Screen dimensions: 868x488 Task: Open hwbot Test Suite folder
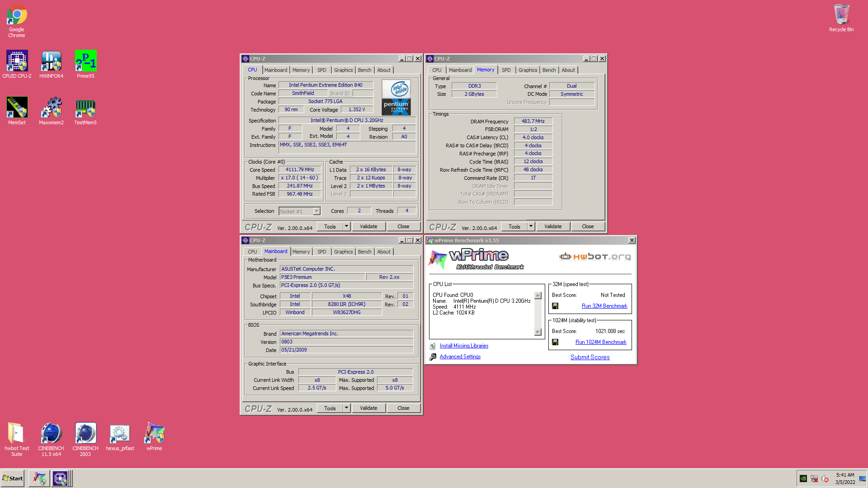[x=17, y=439]
